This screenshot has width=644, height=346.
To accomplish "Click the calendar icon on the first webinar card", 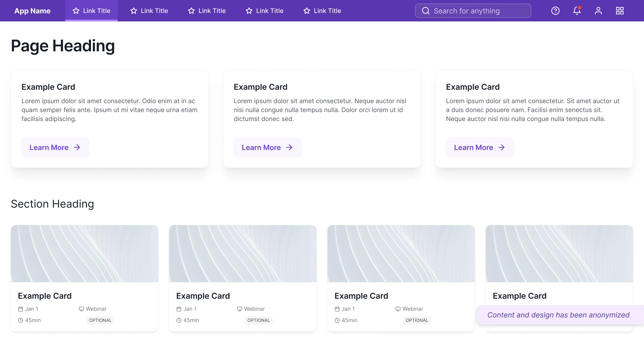I will pos(21,309).
